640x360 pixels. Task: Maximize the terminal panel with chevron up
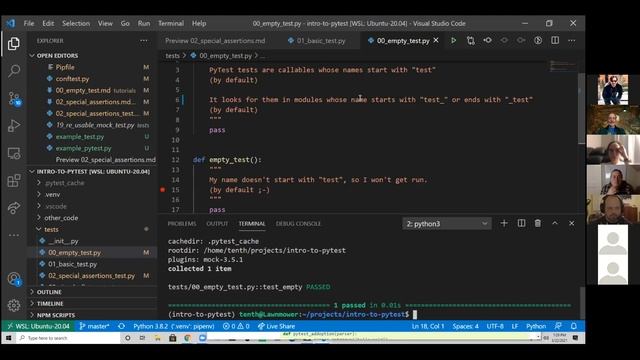555,223
